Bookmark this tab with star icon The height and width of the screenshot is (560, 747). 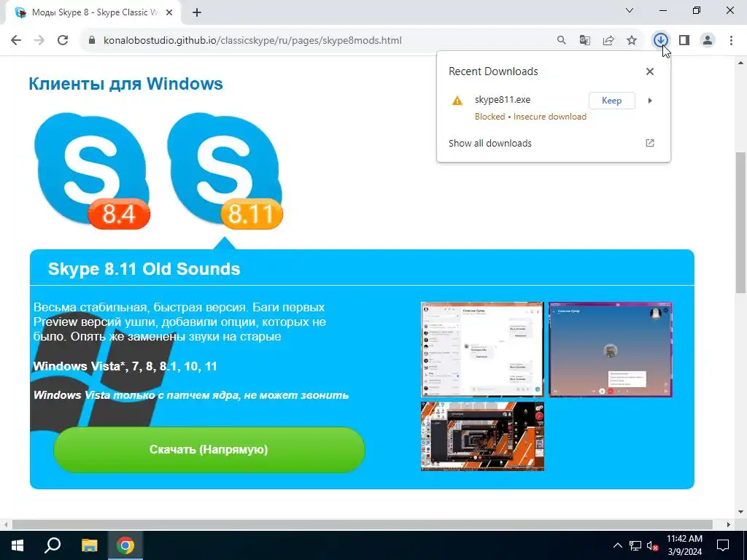click(x=632, y=41)
